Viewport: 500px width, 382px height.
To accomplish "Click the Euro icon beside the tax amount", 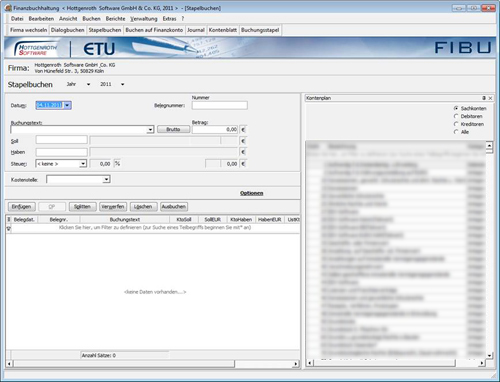I will tap(243, 164).
